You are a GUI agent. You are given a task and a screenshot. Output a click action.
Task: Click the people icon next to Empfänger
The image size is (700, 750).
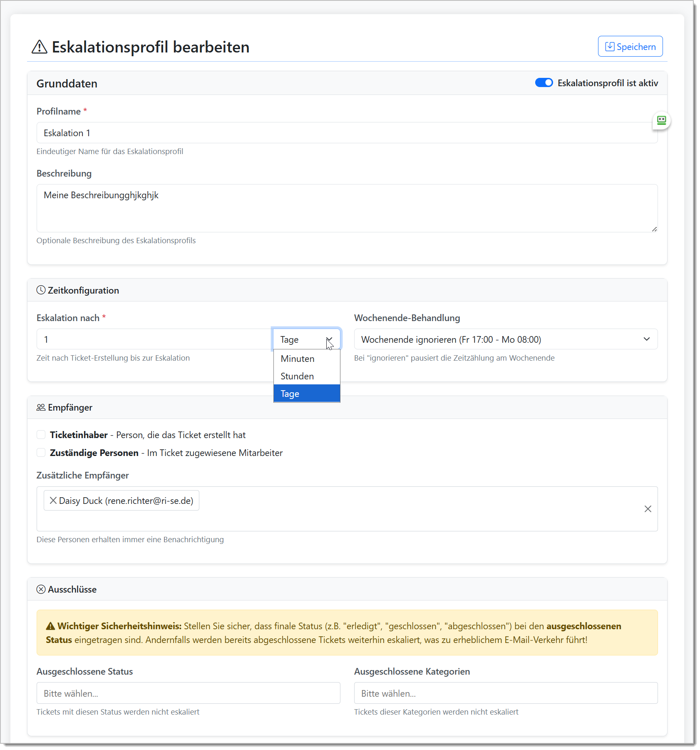point(41,407)
